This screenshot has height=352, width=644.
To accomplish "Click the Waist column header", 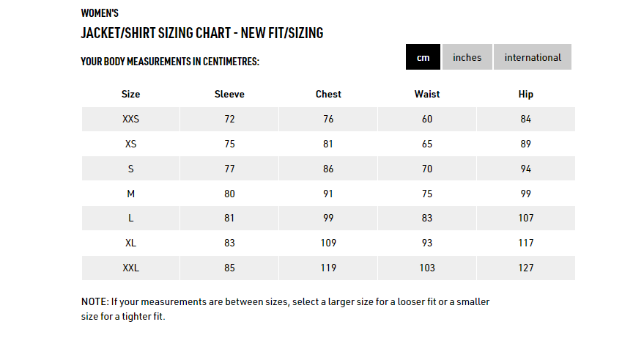I will tap(426, 94).
